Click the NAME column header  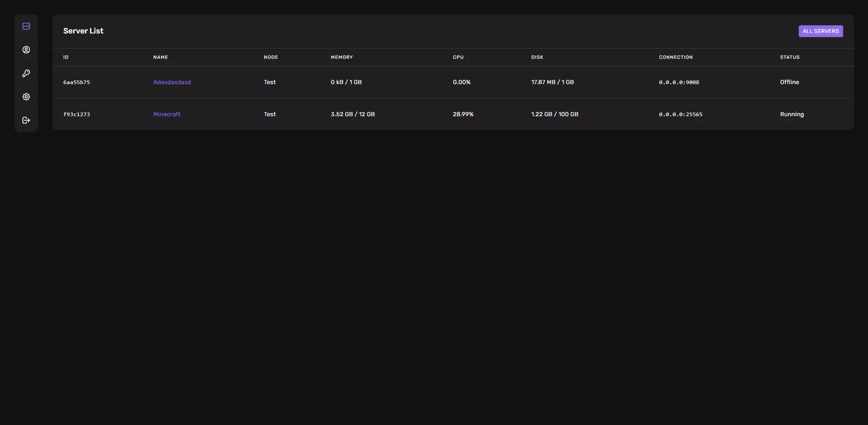(x=161, y=57)
